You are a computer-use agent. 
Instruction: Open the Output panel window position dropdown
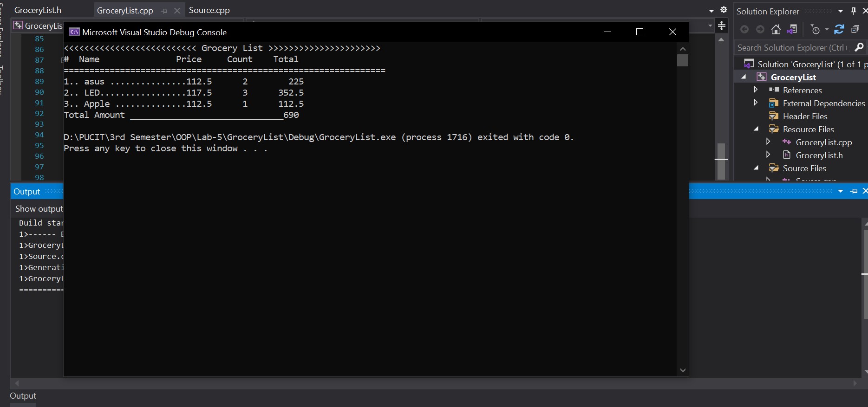pos(841,191)
